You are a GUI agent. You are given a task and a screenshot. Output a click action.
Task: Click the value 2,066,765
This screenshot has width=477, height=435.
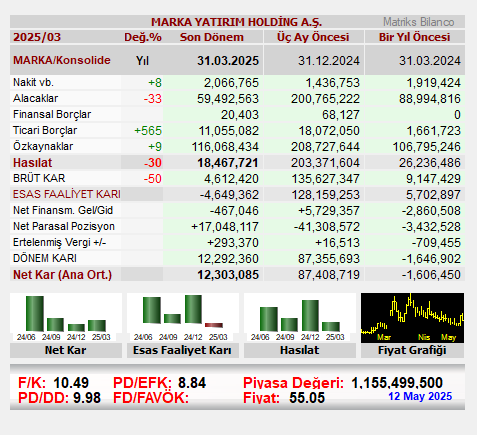(x=231, y=83)
